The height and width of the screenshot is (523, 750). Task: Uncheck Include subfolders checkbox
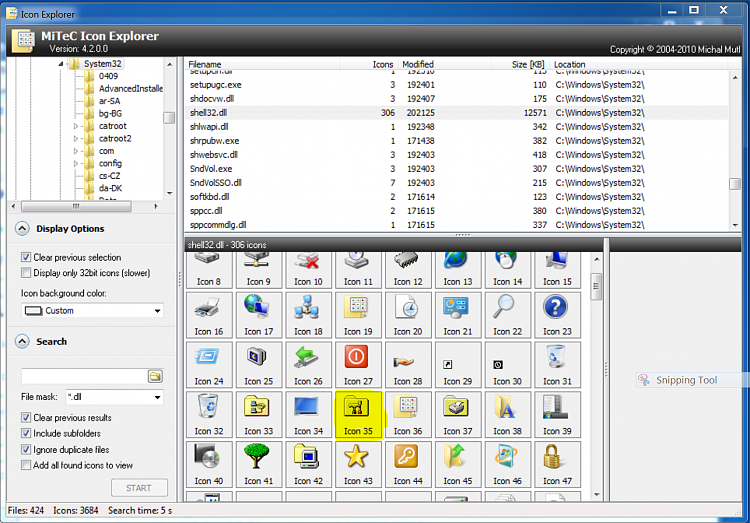[26, 434]
